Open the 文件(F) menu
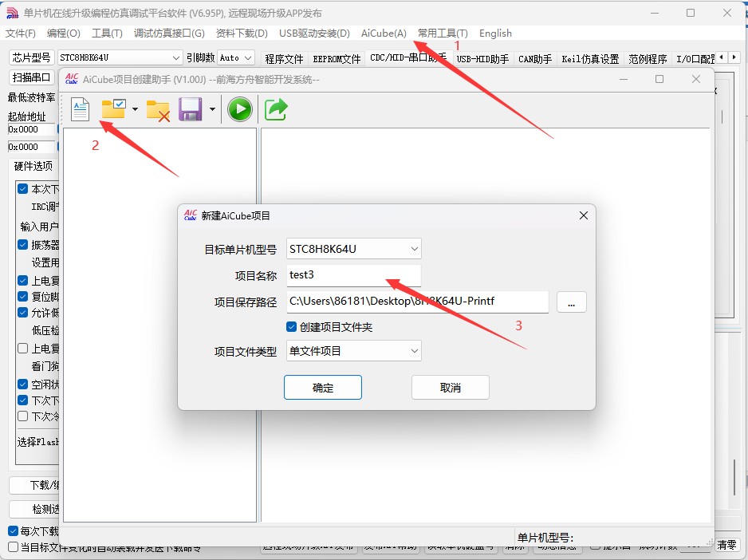The image size is (748, 560). [21, 34]
